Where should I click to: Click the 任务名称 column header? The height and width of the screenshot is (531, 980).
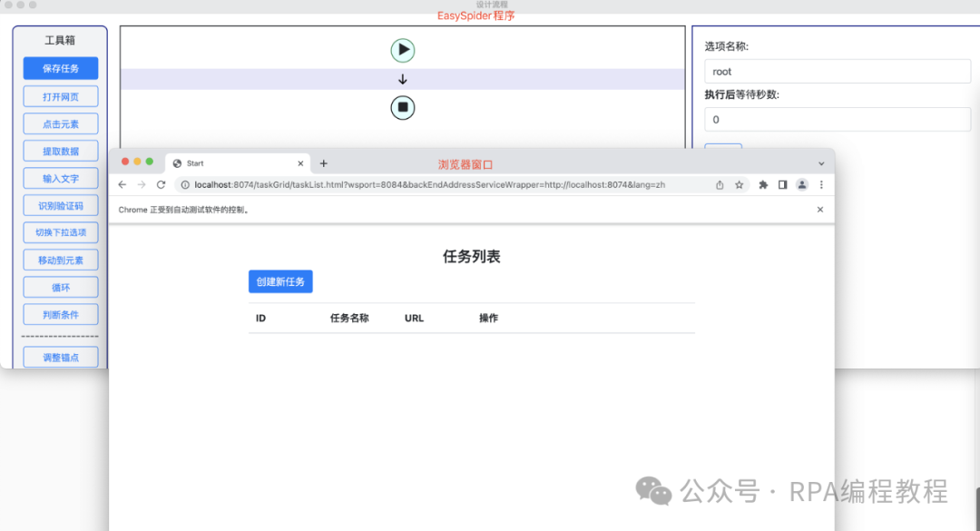(x=349, y=319)
